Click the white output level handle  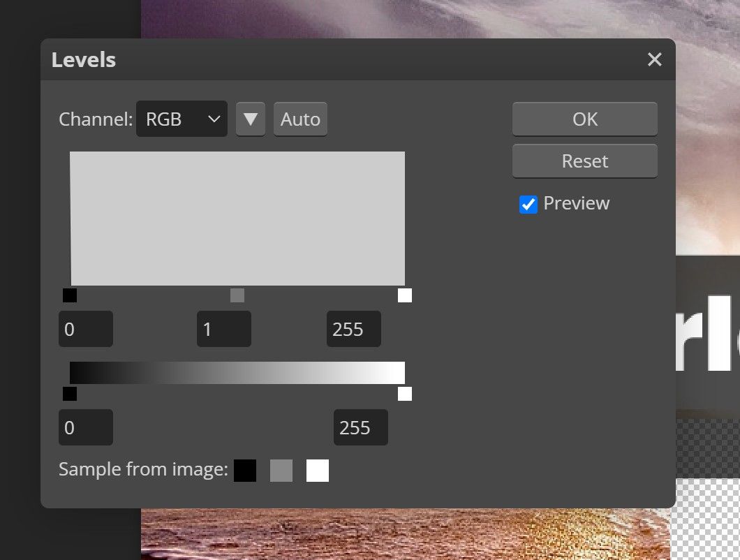point(404,394)
